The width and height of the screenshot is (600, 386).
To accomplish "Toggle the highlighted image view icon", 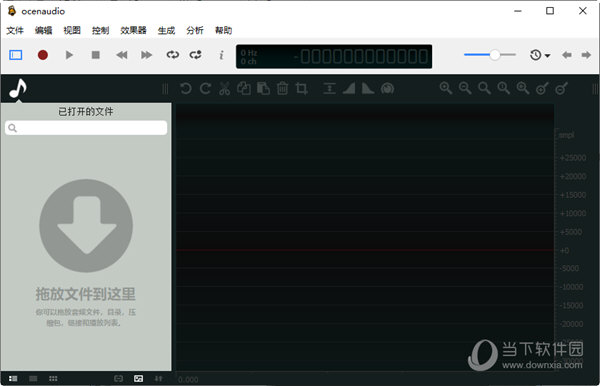I will 139,379.
